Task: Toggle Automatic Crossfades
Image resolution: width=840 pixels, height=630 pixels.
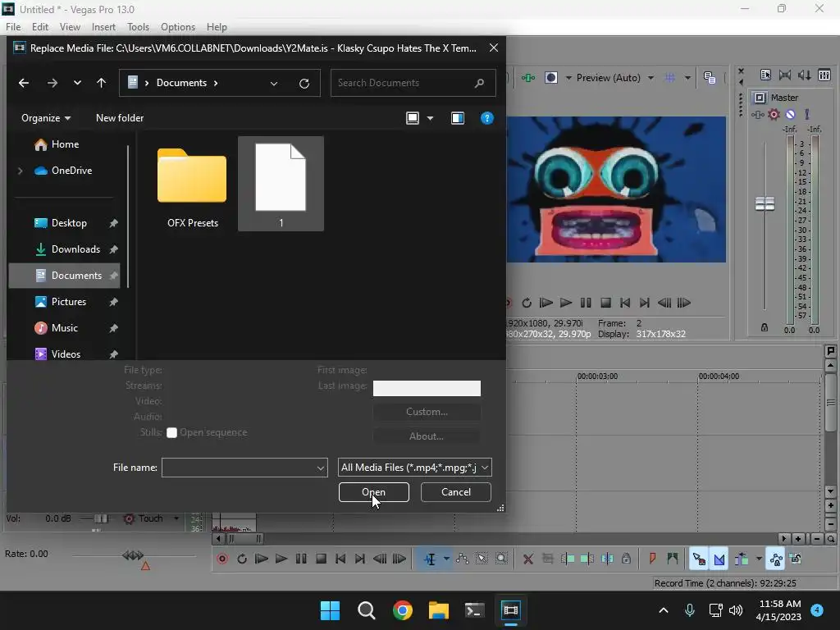Action: click(719, 559)
